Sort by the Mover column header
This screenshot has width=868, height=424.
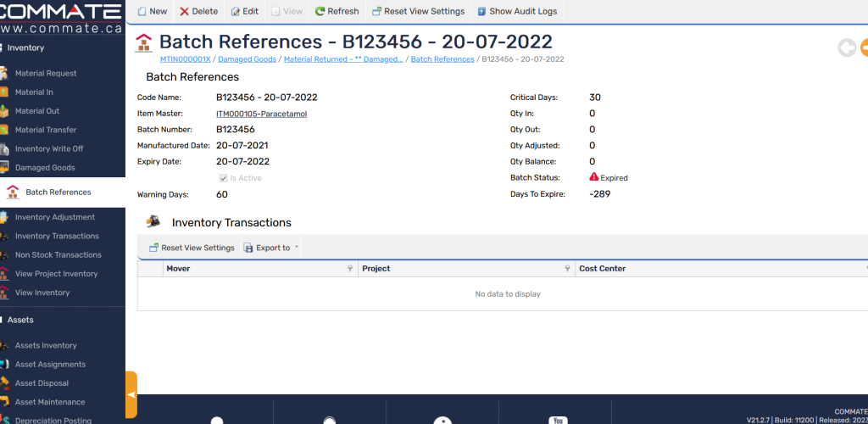178,269
